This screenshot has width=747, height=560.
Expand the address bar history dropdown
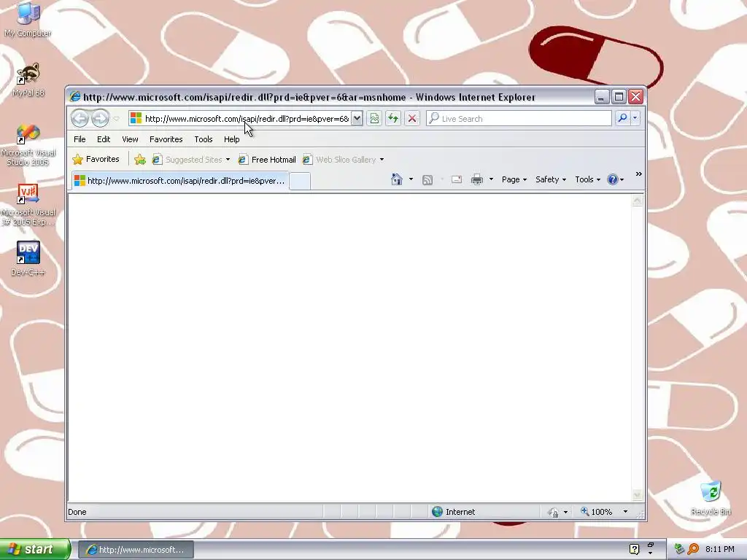pyautogui.click(x=356, y=119)
